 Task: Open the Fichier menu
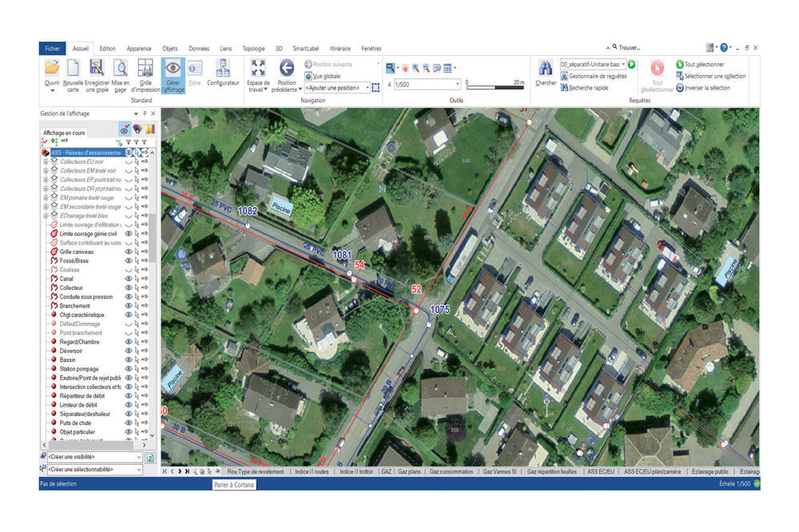click(x=52, y=49)
